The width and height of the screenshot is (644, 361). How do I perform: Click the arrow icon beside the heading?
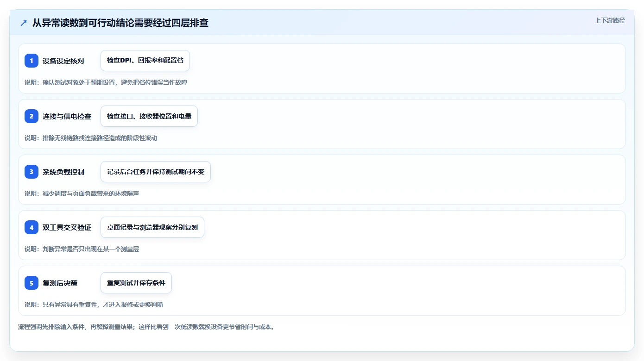point(24,23)
